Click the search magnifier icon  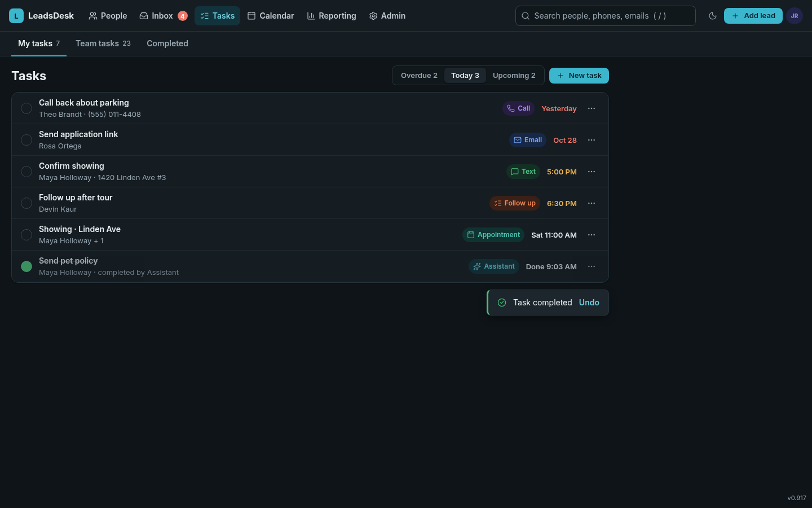point(526,16)
